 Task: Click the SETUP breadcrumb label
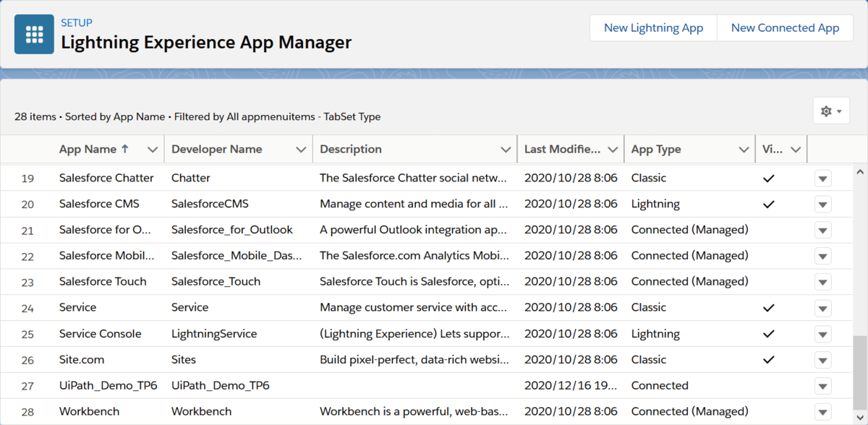pos(77,22)
